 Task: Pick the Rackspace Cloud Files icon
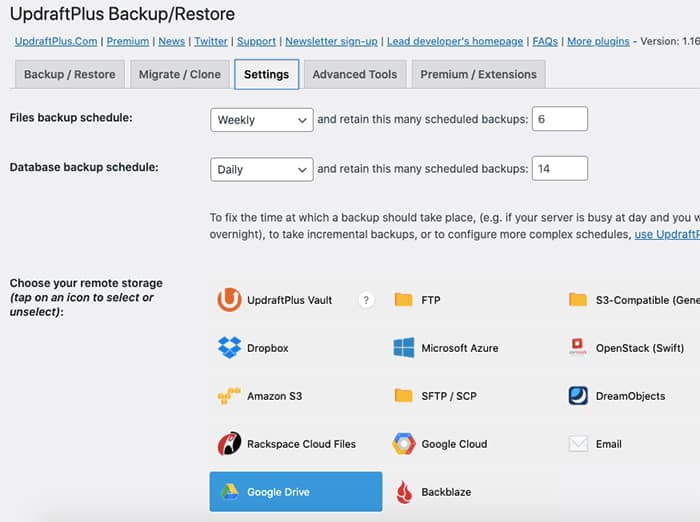tap(229, 444)
